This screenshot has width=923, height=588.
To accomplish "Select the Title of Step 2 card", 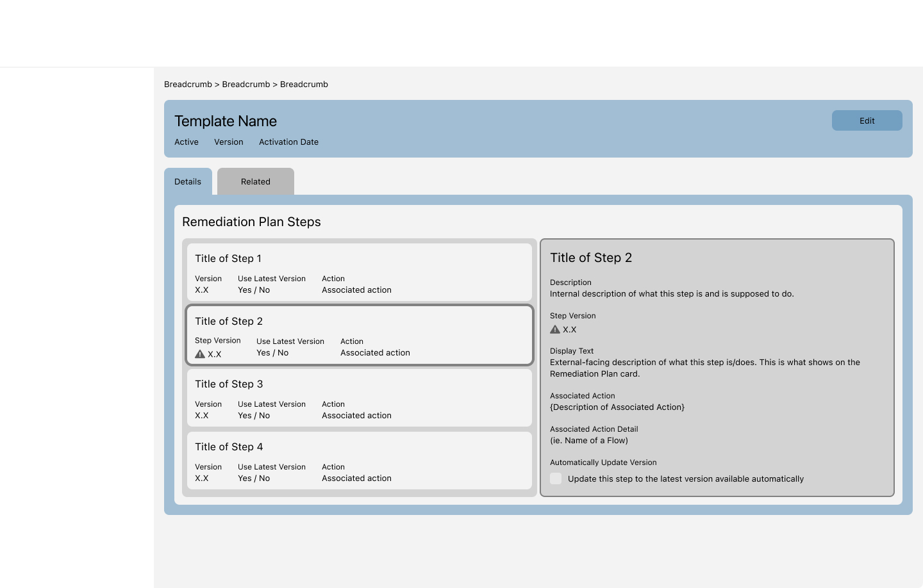I will [360, 335].
